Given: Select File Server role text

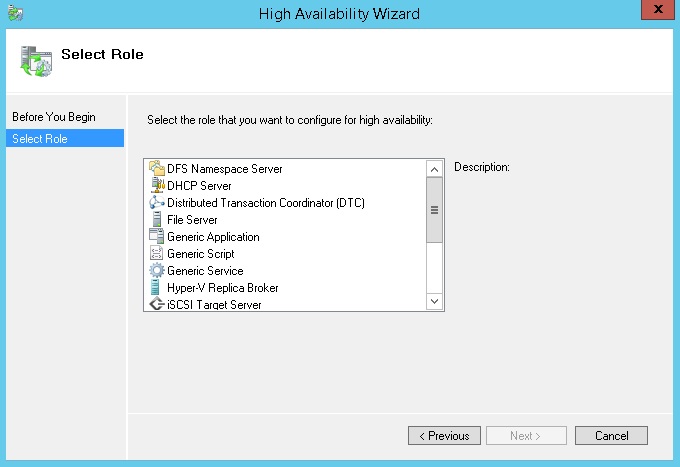Looking at the screenshot, I should [x=192, y=220].
